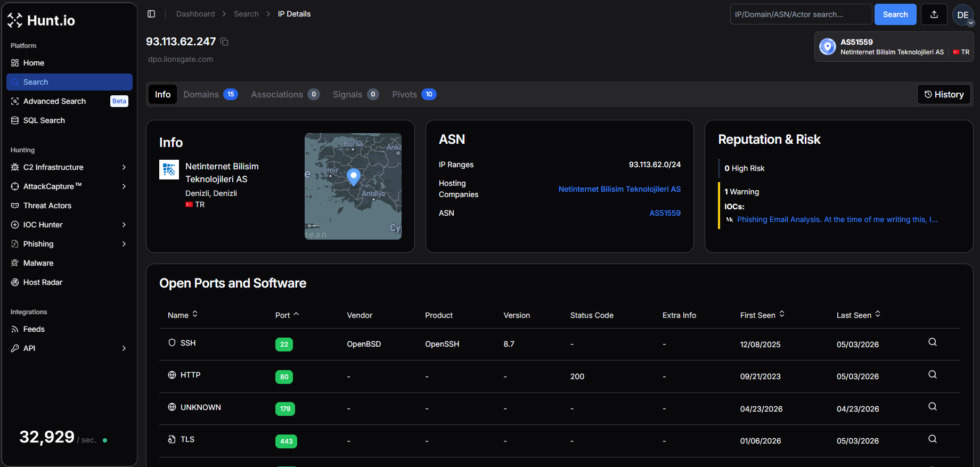Click the Hunt.io logo
This screenshot has height=467, width=980.
coord(42,20)
